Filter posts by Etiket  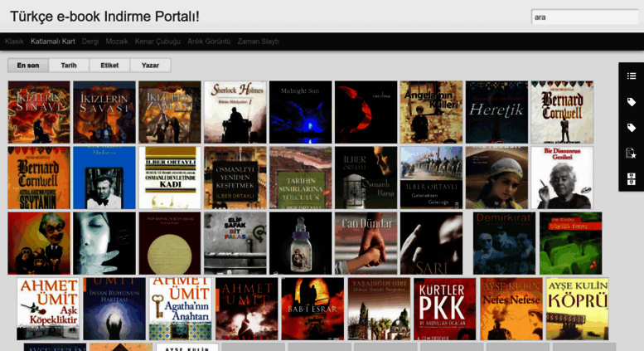(x=109, y=65)
